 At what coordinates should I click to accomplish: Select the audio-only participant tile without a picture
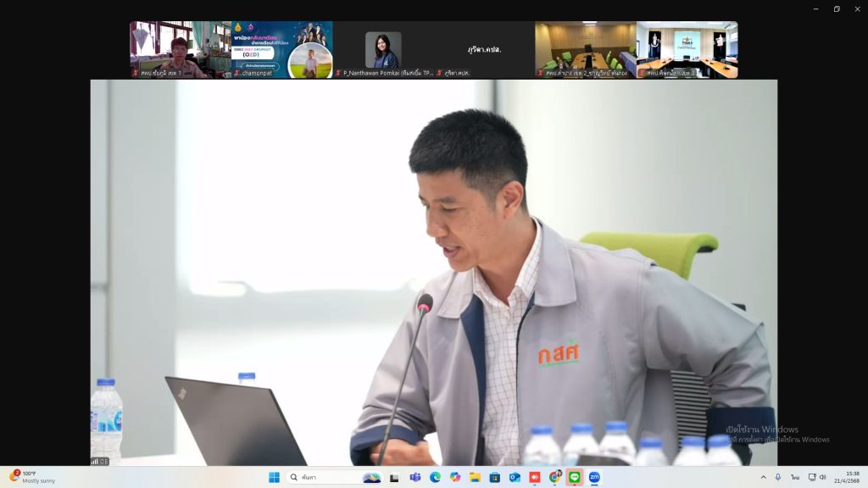[x=484, y=50]
